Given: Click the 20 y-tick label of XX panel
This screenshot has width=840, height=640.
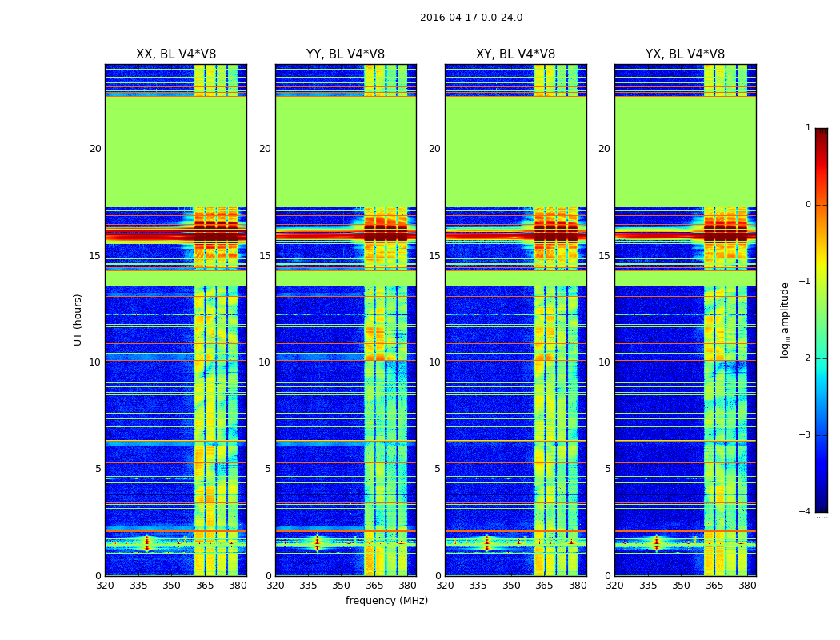Looking at the screenshot, I should tap(95, 149).
